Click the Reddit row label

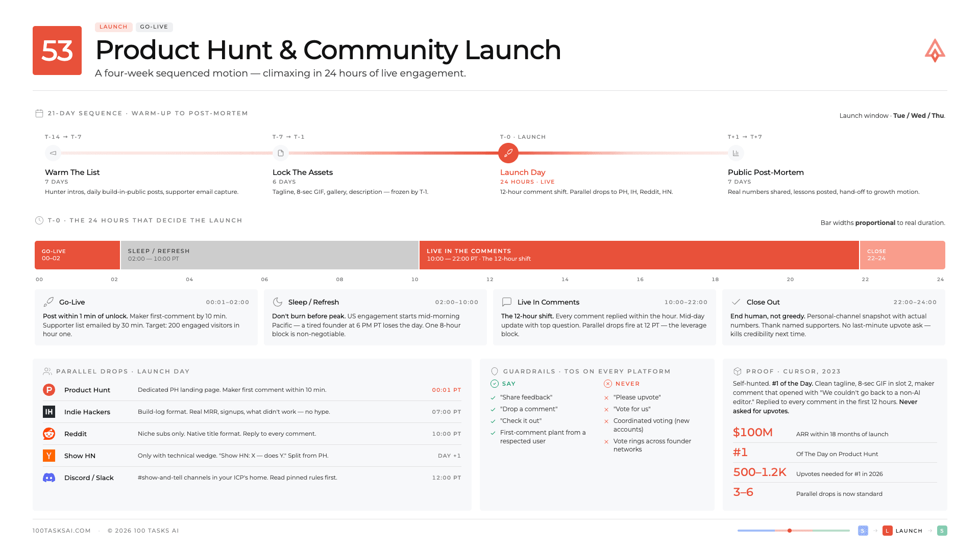[x=76, y=434]
